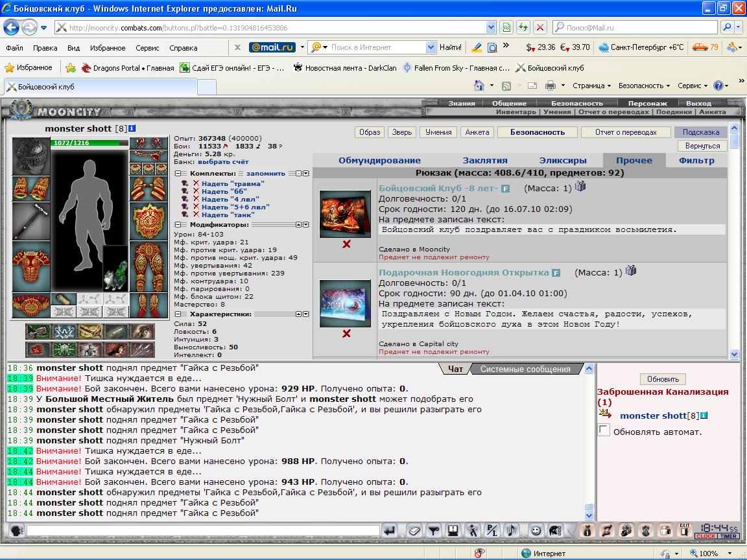This screenshot has width=747, height=560.
Task: Open the address bar dropdown arrow
Action: (x=491, y=28)
